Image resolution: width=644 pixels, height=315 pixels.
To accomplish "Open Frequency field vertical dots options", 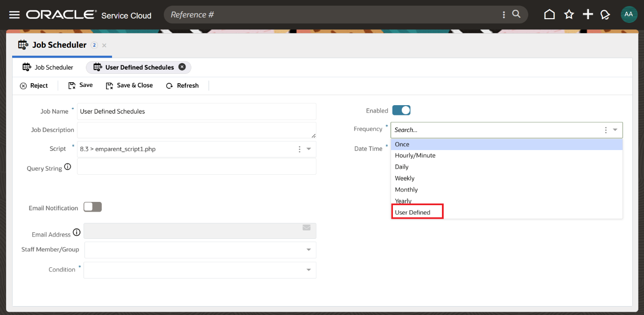I will tap(606, 130).
